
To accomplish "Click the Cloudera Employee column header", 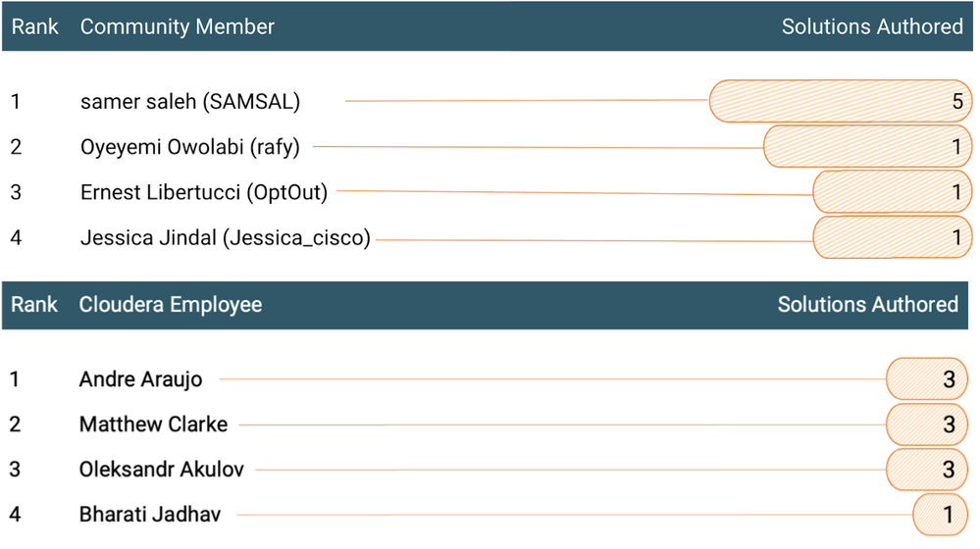I will 170,305.
